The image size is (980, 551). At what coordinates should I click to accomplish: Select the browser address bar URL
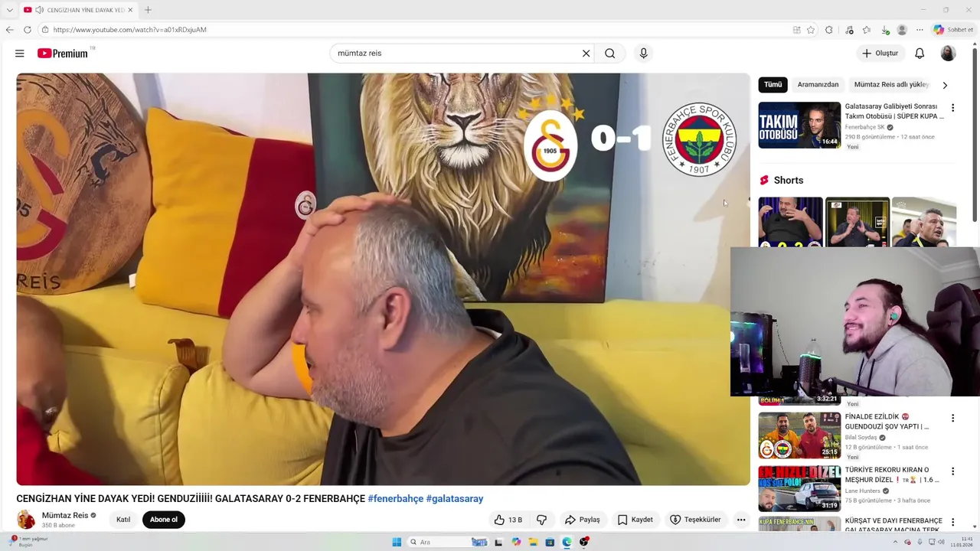coord(129,30)
